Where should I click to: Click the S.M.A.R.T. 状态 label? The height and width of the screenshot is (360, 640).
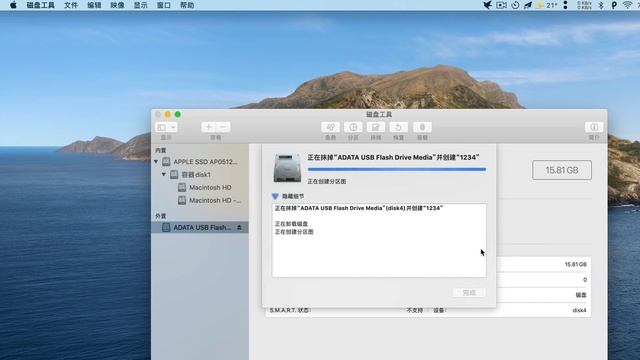pyautogui.click(x=290, y=310)
